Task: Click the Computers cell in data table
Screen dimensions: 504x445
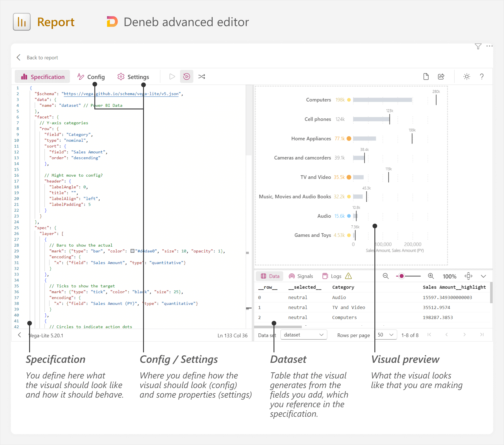Action: [344, 318]
